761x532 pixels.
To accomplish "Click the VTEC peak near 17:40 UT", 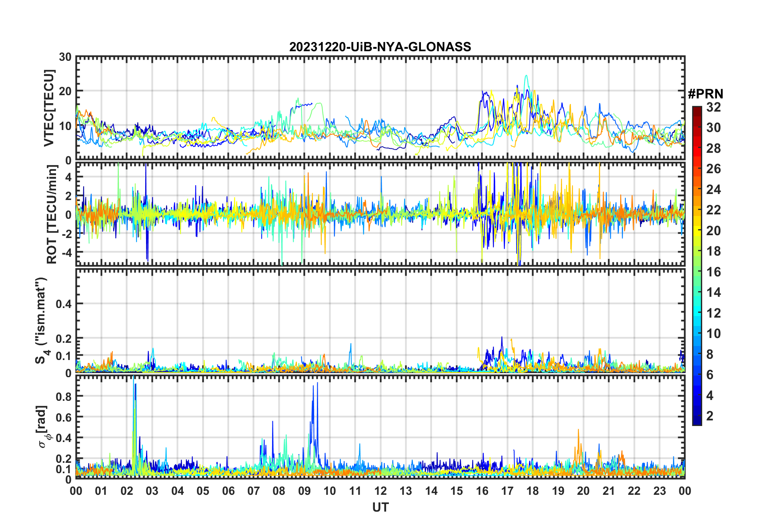I will [526, 76].
